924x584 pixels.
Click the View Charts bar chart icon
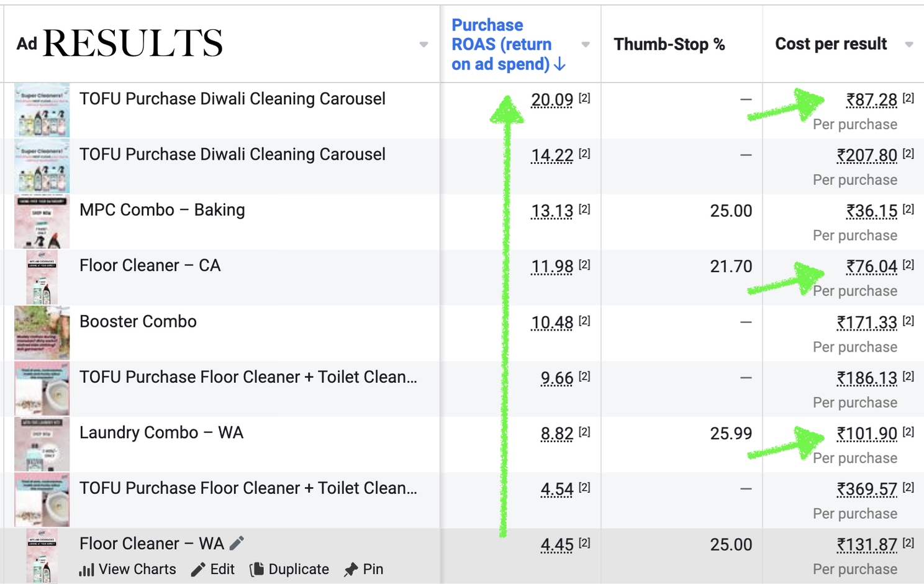[87, 569]
